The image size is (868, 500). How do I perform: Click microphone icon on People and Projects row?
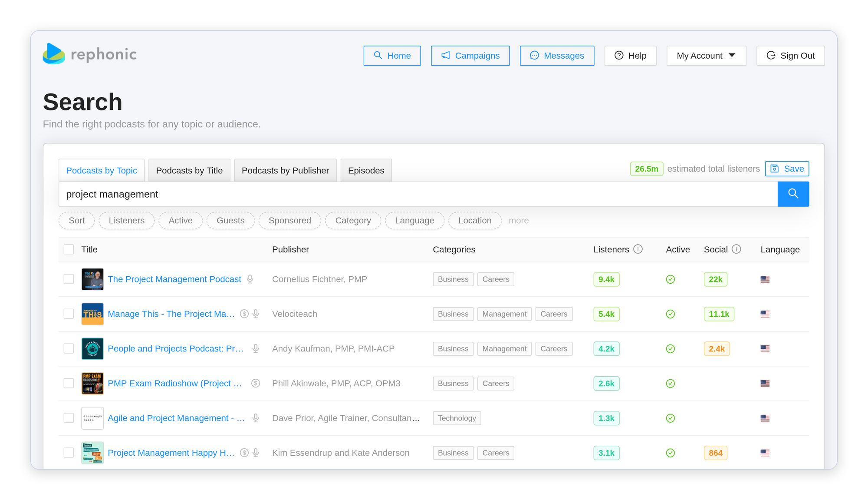pos(256,348)
